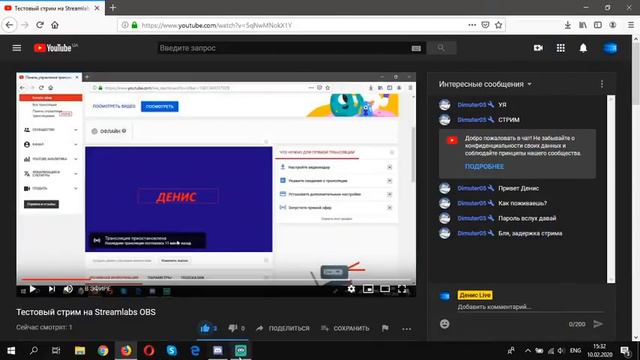The image size is (640, 360).
Task: Toggle Firefox sidebar
Action: tap(598, 25)
